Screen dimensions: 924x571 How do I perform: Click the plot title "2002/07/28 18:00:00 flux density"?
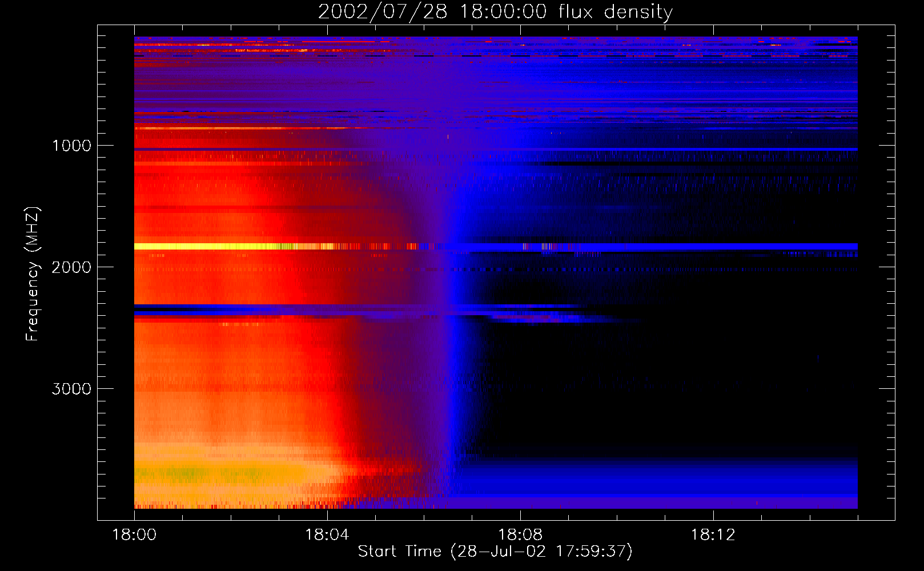[x=495, y=12]
